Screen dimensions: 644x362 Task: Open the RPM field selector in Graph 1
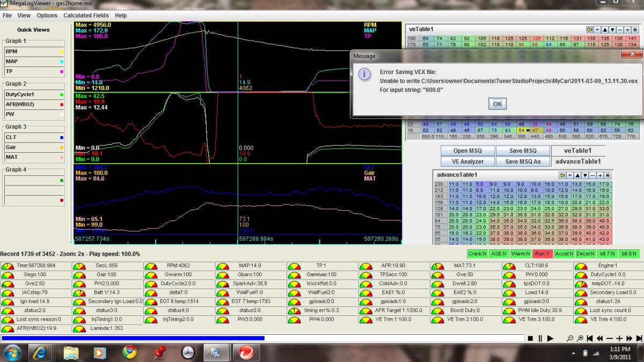[x=34, y=51]
